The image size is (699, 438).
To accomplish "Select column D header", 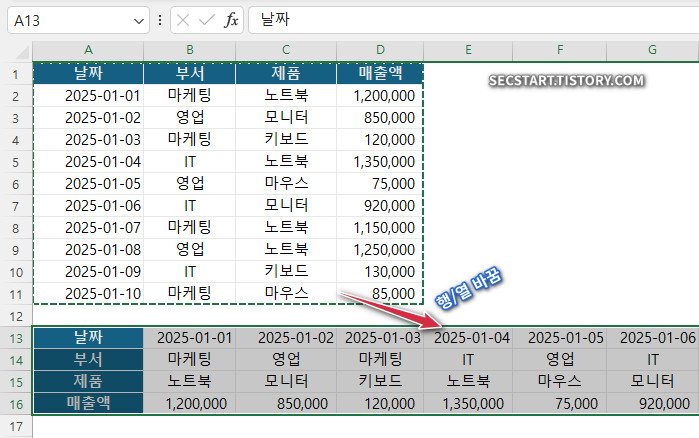I will [380, 50].
